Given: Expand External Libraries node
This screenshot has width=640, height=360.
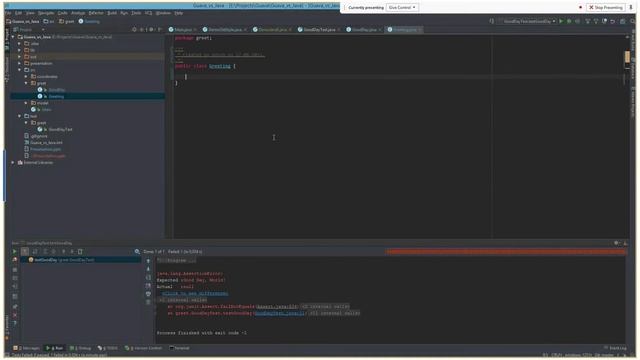Looking at the screenshot, I should [13, 162].
